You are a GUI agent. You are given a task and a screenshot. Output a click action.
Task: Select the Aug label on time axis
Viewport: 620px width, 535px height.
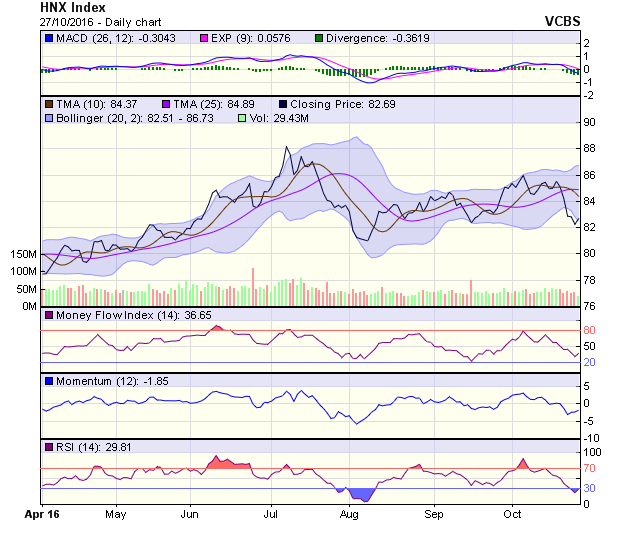(x=349, y=514)
